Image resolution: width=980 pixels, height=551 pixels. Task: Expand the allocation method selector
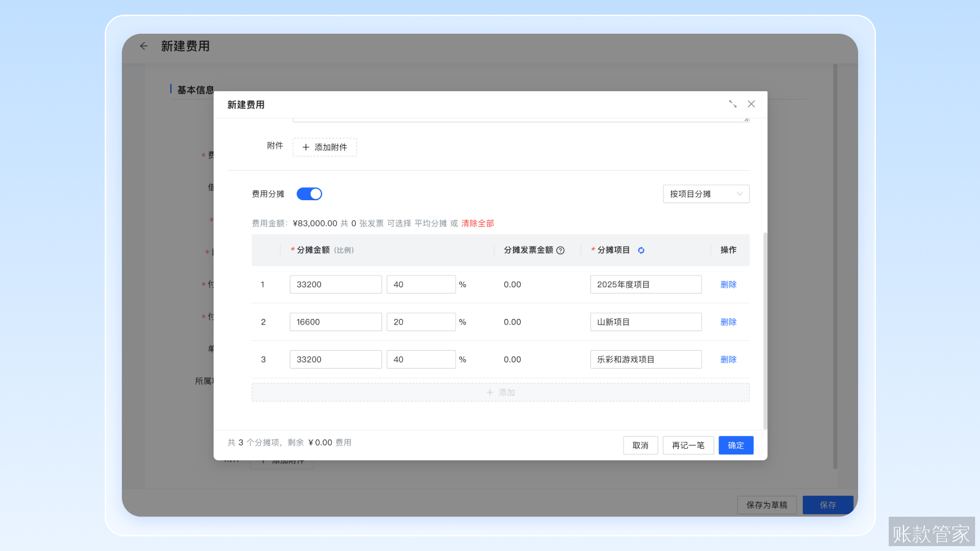[706, 193]
